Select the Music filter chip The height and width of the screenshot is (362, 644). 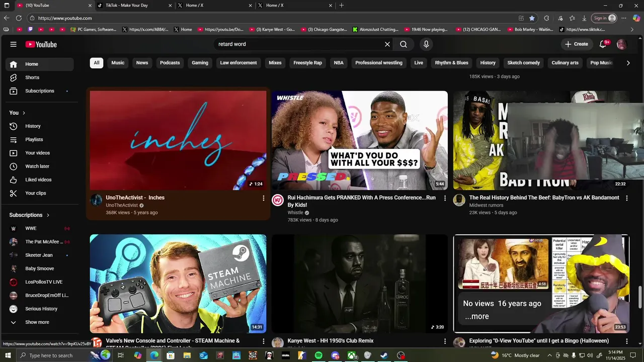pyautogui.click(x=118, y=63)
